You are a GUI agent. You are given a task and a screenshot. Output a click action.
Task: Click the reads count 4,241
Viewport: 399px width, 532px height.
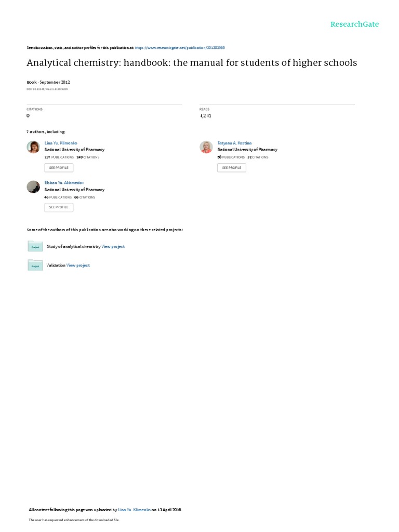[205, 116]
